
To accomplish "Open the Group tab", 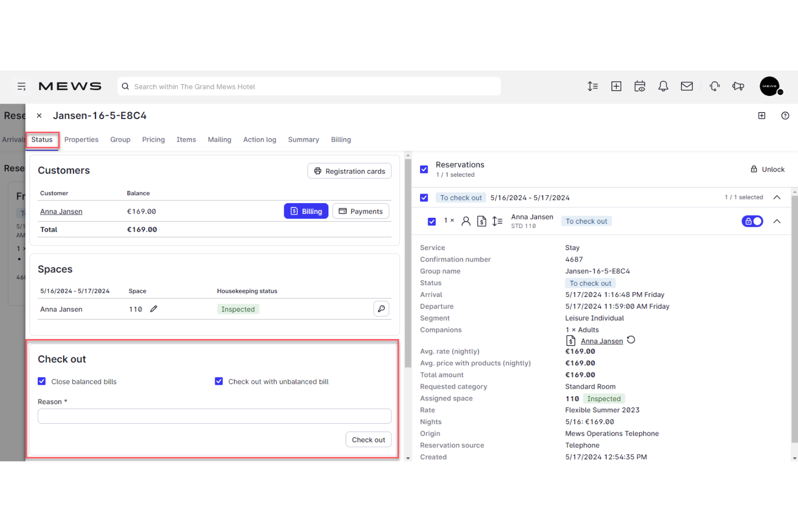I will pos(120,140).
